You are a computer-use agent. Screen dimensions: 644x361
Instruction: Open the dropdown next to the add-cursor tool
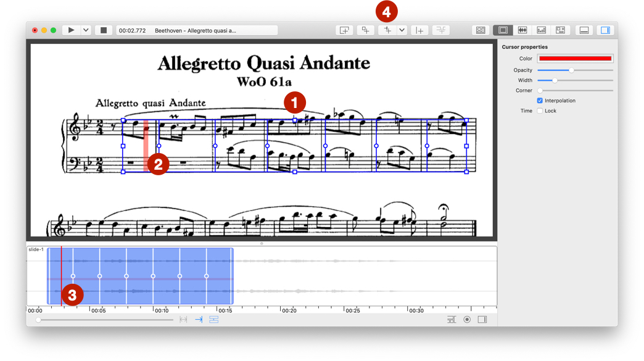click(x=402, y=30)
